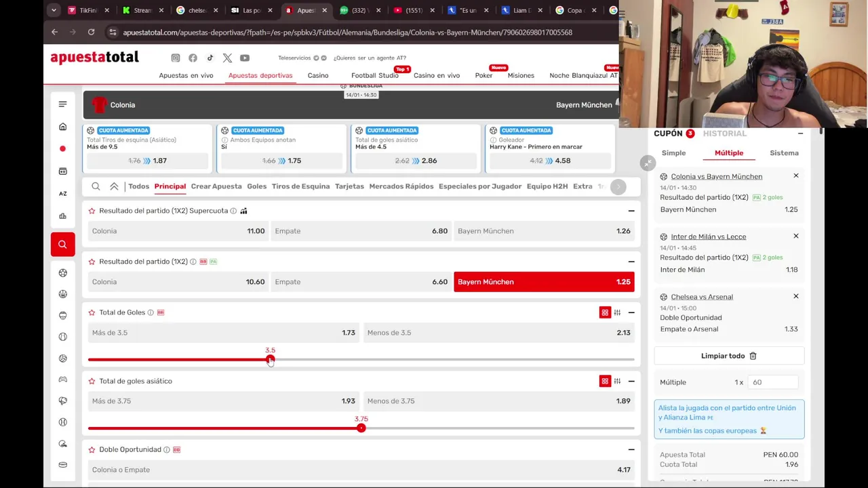Favorite Total de goles asiático star
This screenshot has width=868, height=488.
[x=92, y=381]
